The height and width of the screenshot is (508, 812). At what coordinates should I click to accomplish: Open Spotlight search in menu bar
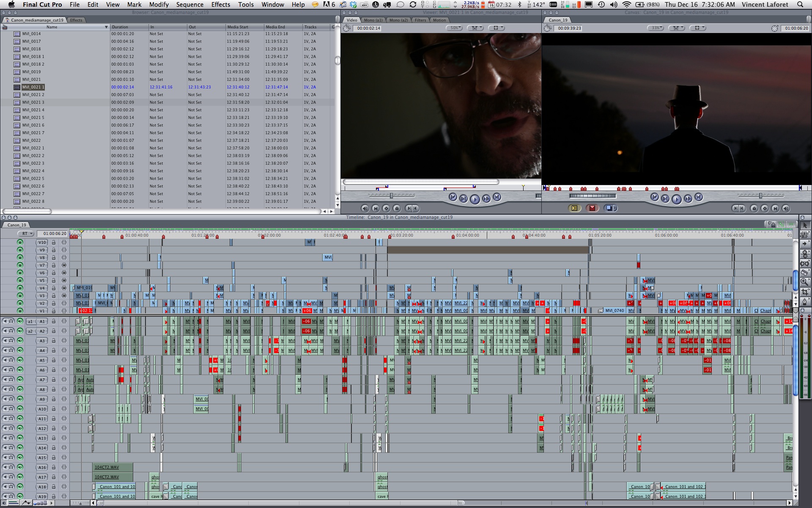click(800, 5)
